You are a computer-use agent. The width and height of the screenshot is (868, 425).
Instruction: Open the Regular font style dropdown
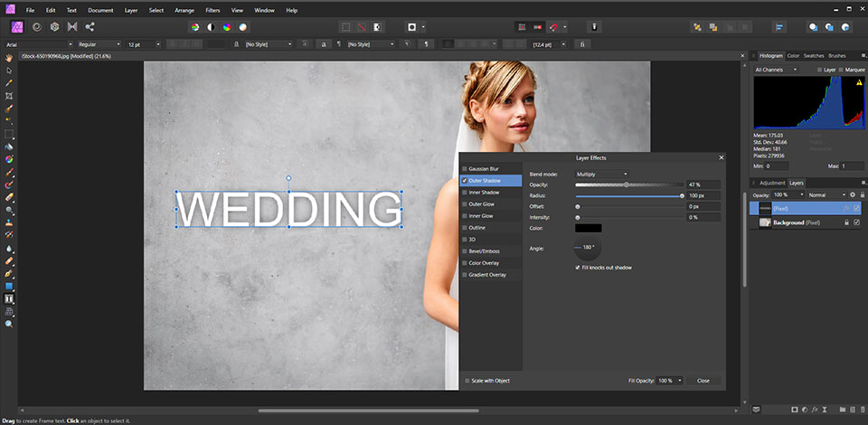click(99, 44)
